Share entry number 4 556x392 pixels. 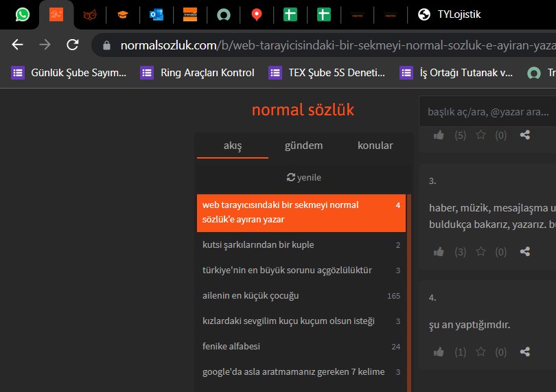click(525, 352)
